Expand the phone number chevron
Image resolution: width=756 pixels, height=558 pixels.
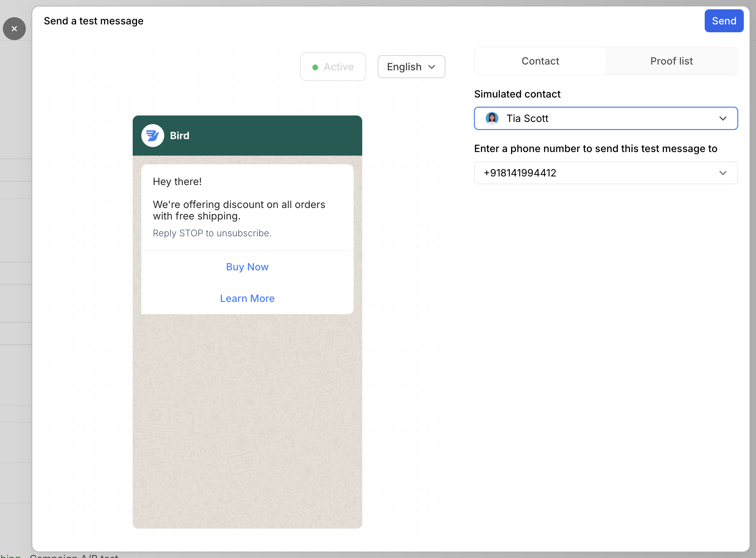click(x=723, y=173)
